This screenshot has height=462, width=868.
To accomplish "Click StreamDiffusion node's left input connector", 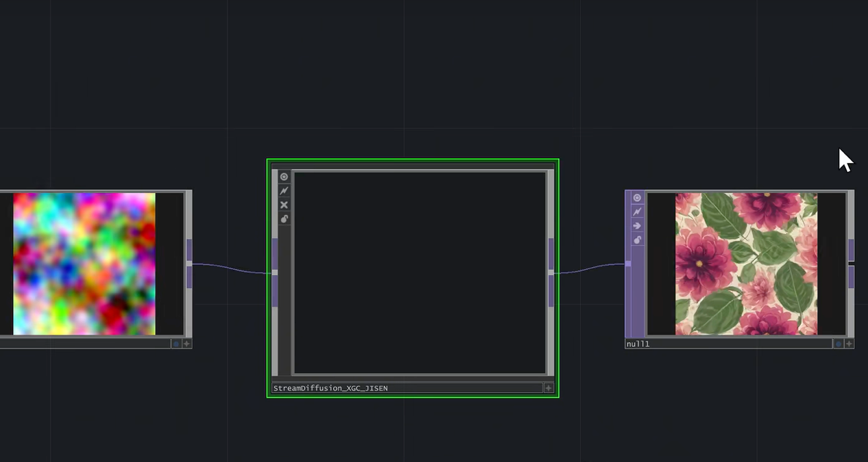I will click(x=275, y=272).
